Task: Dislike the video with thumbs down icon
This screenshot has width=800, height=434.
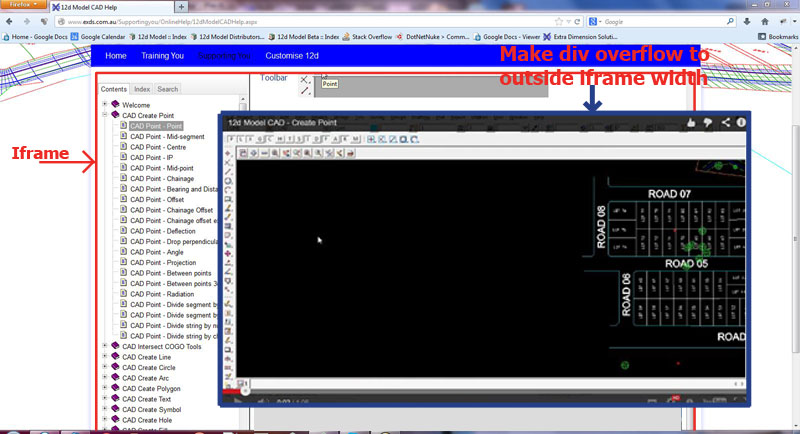Action: 708,122
